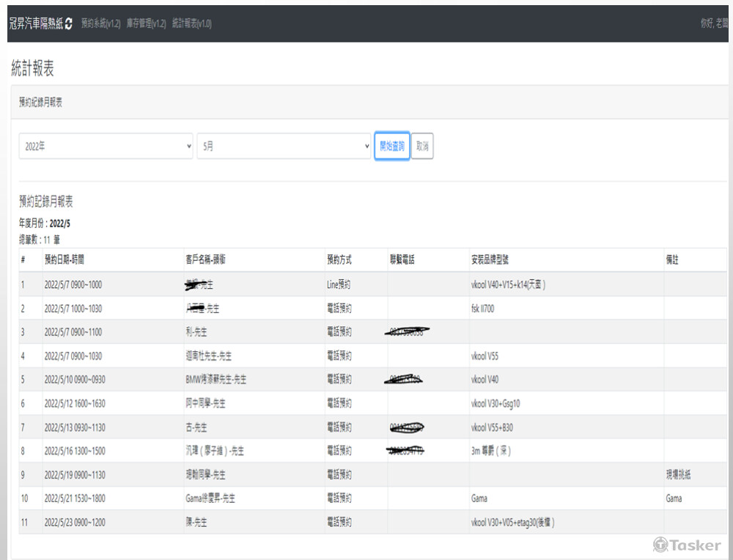Viewport: 733px width, 560px height.
Task: Click the 預約方式 column header
Action: 339,260
